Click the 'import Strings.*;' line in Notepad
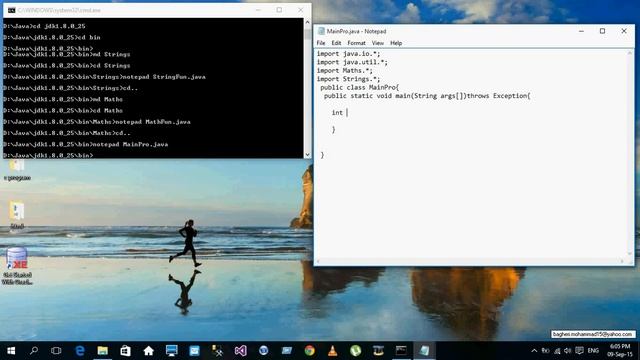Image resolution: width=640 pixels, height=360 pixels. click(348, 79)
